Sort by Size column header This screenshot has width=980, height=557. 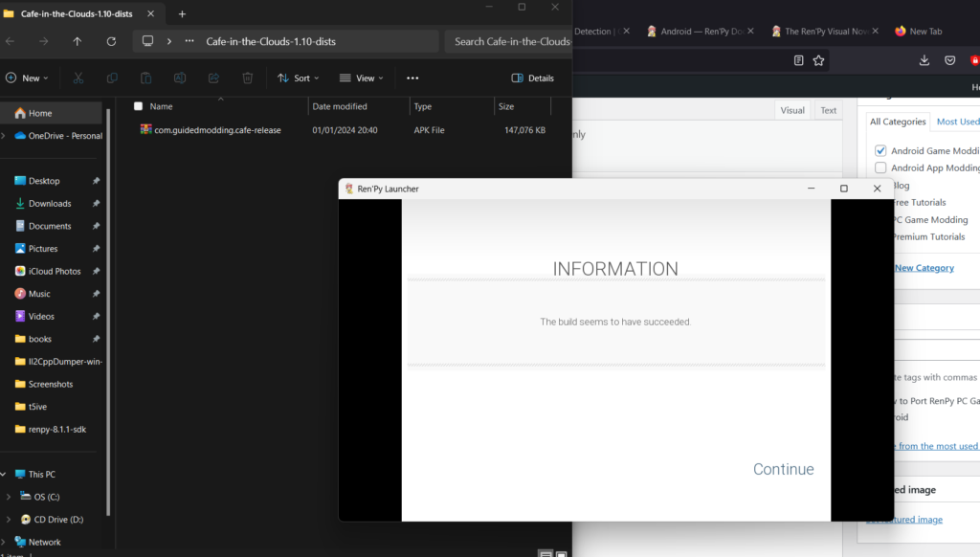pyautogui.click(x=506, y=106)
